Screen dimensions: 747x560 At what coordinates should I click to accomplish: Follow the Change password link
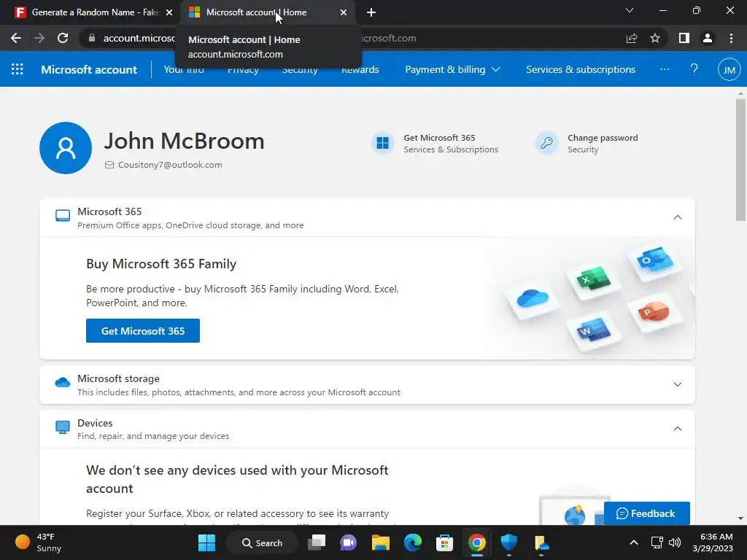tap(602, 138)
